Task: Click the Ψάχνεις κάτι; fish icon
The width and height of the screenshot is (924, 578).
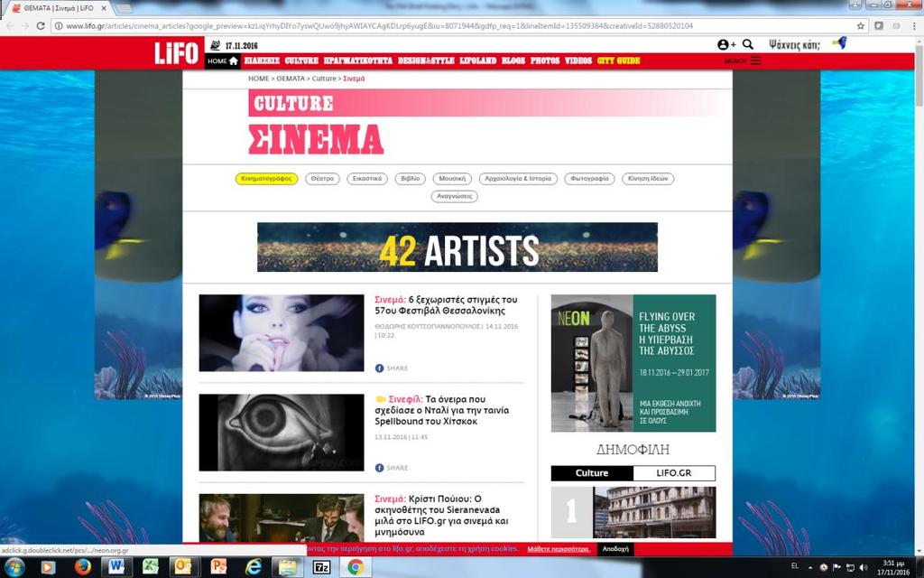Action: (x=839, y=43)
